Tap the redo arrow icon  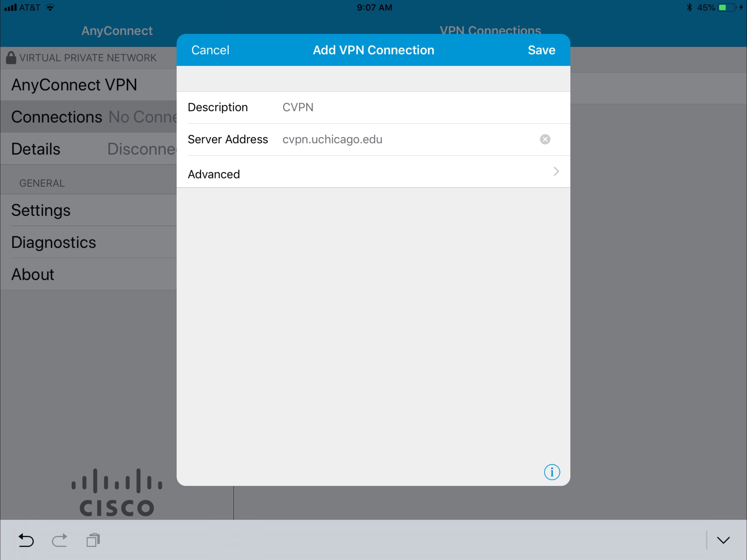pos(59,540)
